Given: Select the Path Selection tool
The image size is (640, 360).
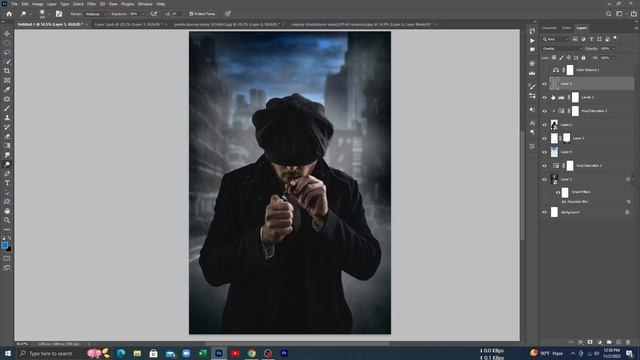Looking at the screenshot, I should click(7, 193).
